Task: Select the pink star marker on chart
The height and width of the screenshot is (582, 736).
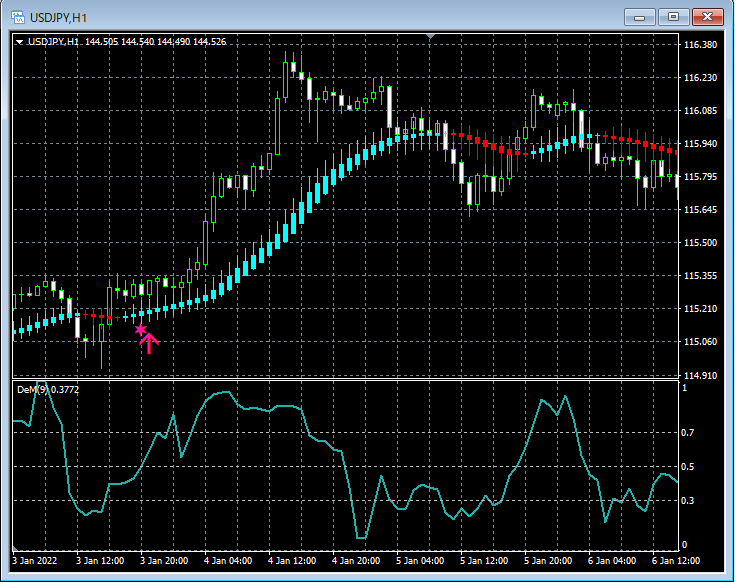Action: [x=141, y=328]
